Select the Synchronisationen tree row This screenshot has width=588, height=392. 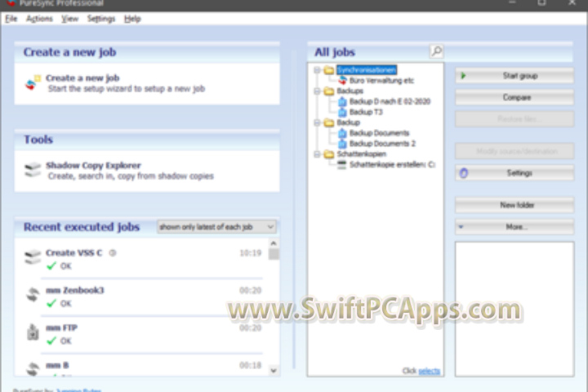click(367, 69)
